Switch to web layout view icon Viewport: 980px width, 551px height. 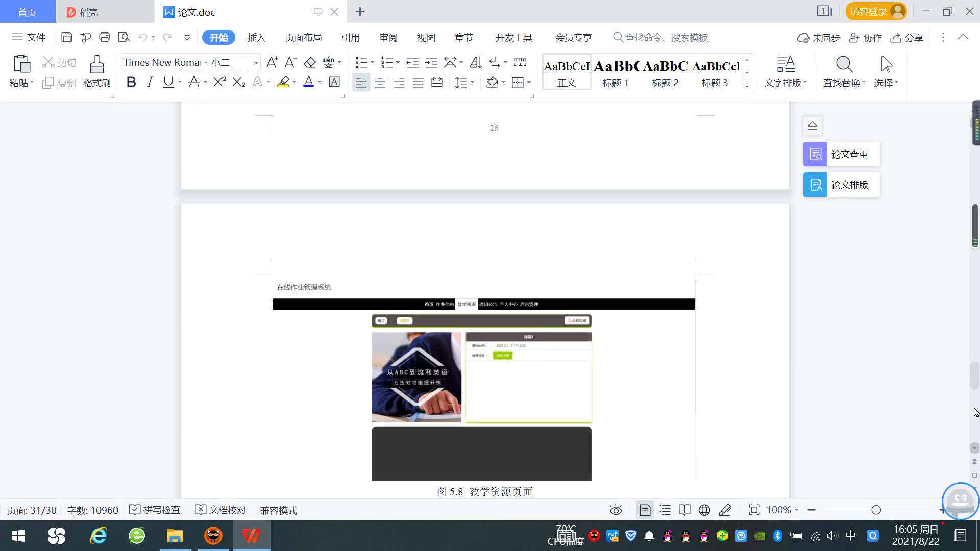pos(704,510)
